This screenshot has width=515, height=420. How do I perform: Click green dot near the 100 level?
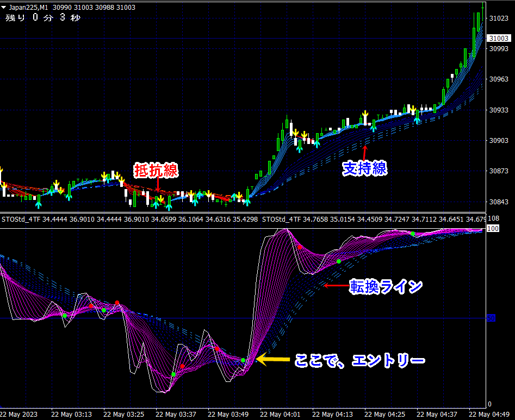pyautogui.click(x=413, y=234)
